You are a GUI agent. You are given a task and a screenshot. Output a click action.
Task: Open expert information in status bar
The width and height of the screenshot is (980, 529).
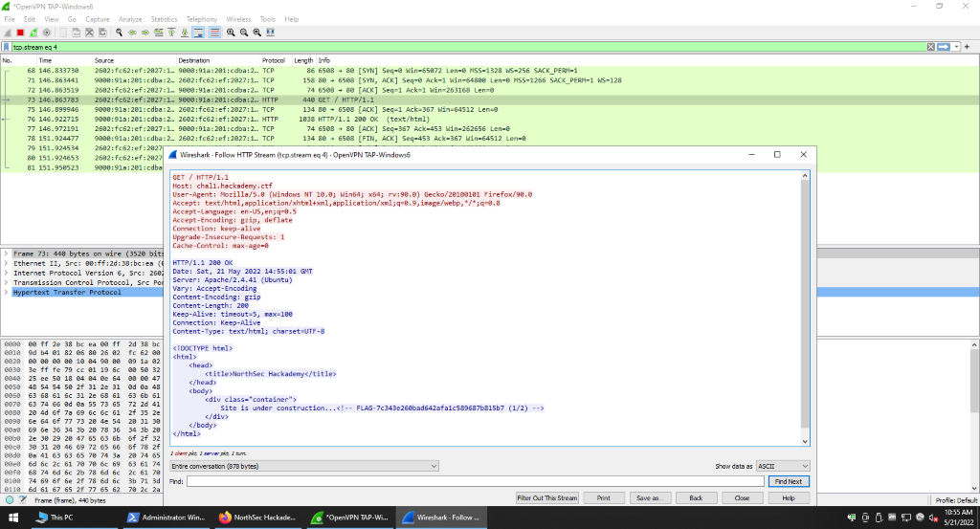(x=9, y=500)
